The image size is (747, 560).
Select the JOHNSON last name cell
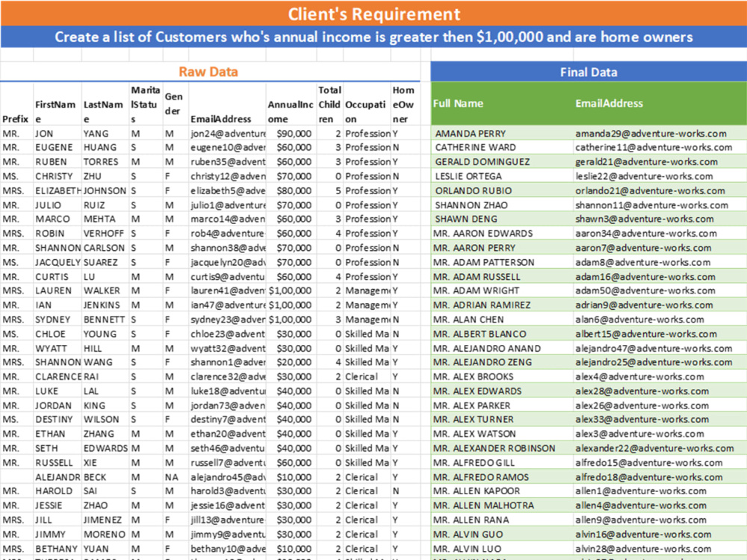pos(105,190)
